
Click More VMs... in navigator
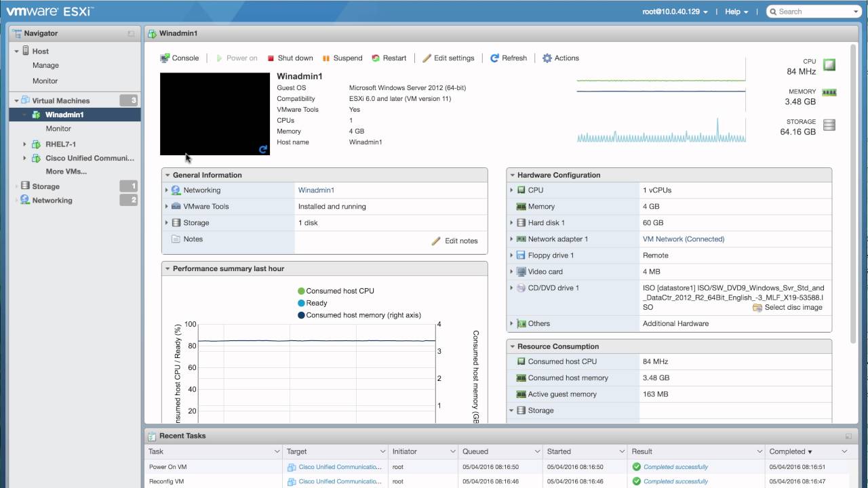tap(66, 171)
